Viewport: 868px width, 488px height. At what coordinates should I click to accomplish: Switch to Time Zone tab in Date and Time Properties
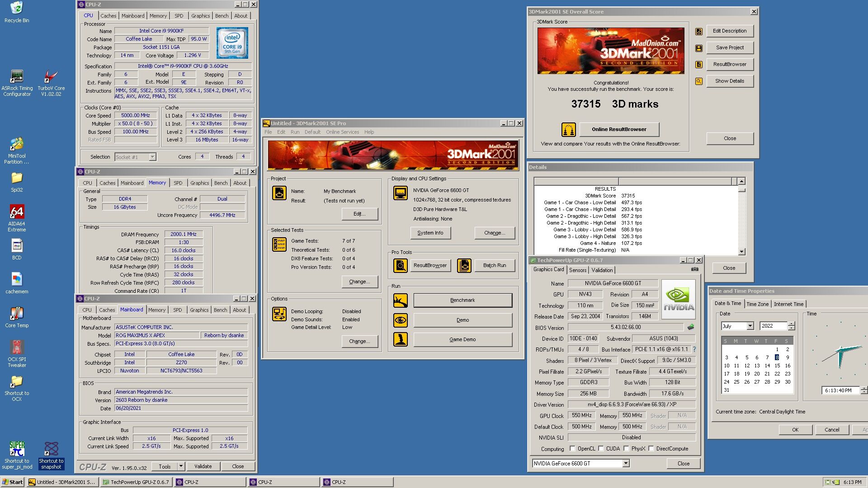(x=757, y=304)
